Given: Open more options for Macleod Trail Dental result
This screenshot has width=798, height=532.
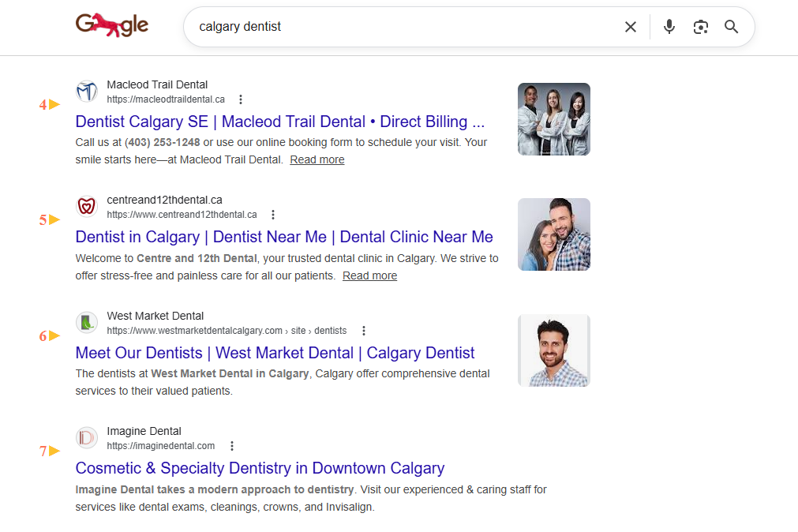Looking at the screenshot, I should [241, 99].
